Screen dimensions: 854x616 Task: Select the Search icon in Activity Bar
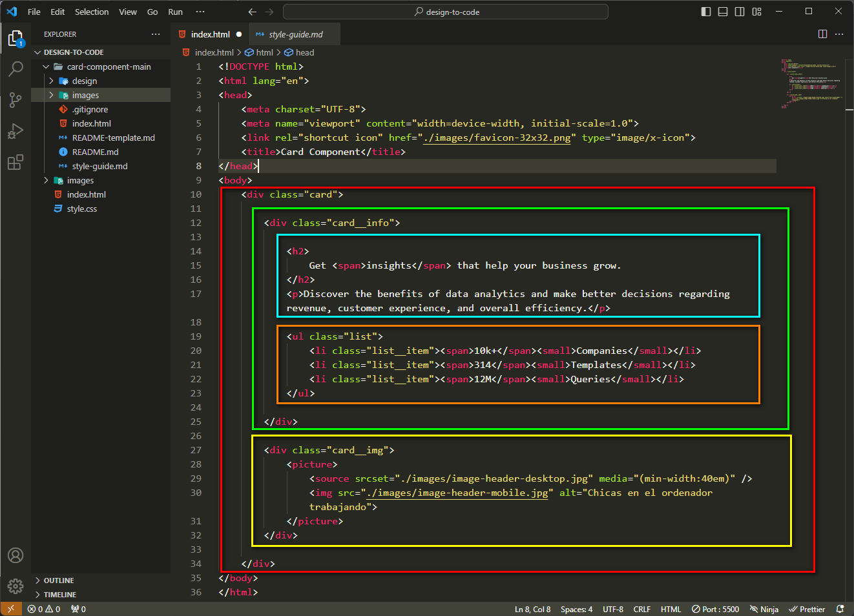16,68
